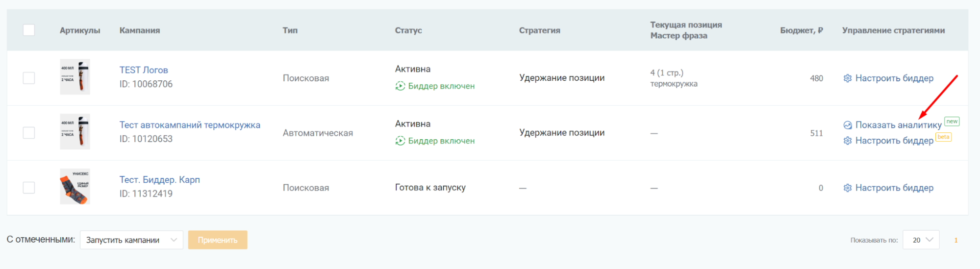
Task: Click the Применить button
Action: coord(218,240)
